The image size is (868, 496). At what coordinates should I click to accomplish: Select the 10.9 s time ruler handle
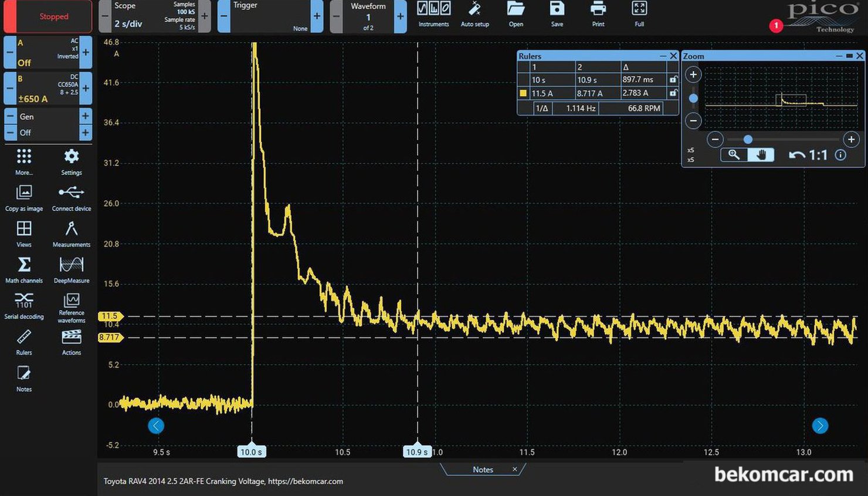(x=417, y=451)
